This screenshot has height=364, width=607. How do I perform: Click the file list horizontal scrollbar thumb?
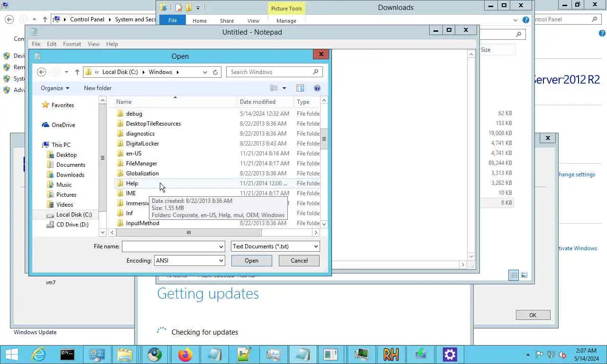click(189, 232)
